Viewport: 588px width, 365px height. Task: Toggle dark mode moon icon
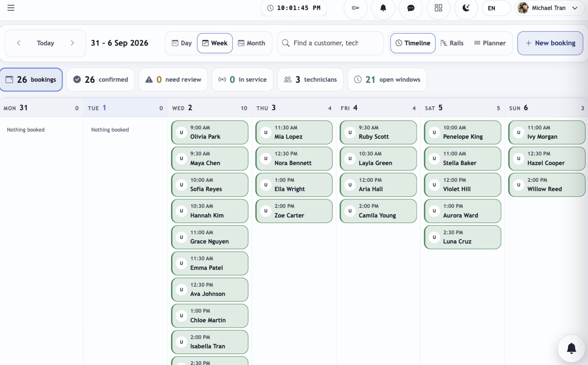466,8
